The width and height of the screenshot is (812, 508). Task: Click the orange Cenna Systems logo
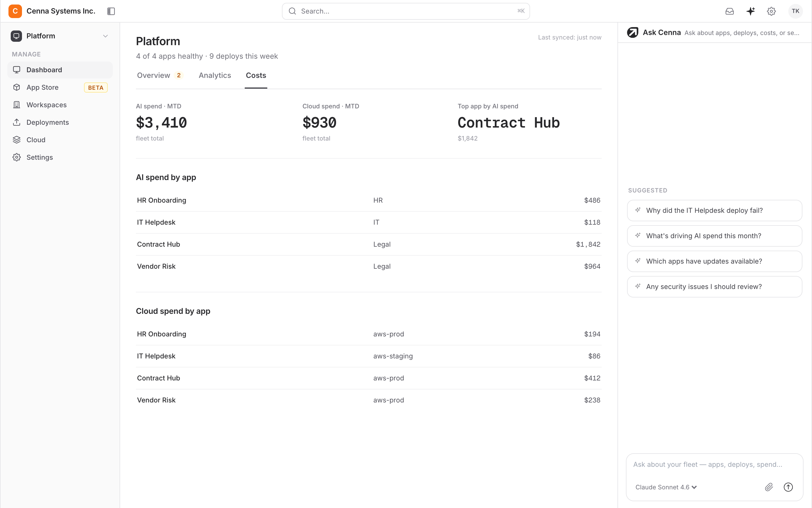(15, 11)
